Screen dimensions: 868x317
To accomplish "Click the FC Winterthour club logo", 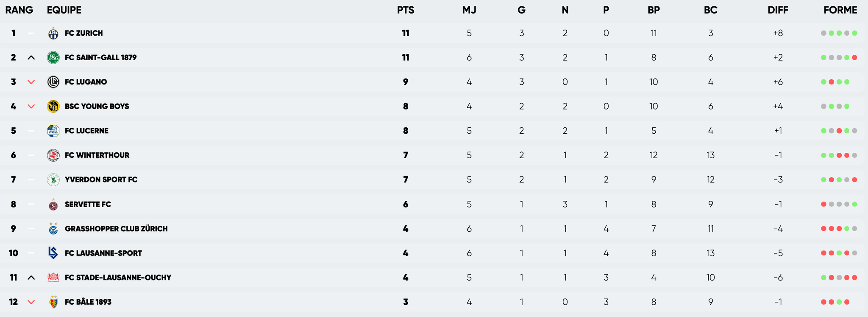I will click(x=53, y=155).
